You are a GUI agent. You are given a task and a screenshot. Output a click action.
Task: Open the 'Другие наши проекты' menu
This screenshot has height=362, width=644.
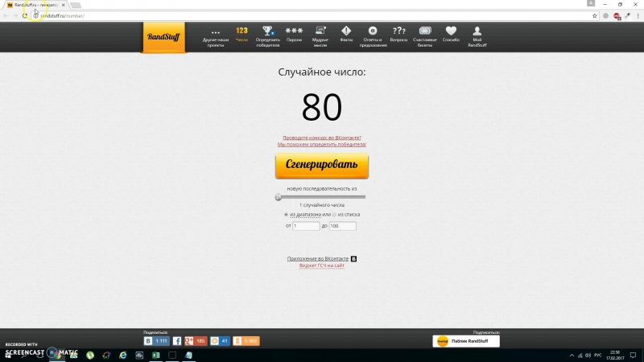coord(215,36)
